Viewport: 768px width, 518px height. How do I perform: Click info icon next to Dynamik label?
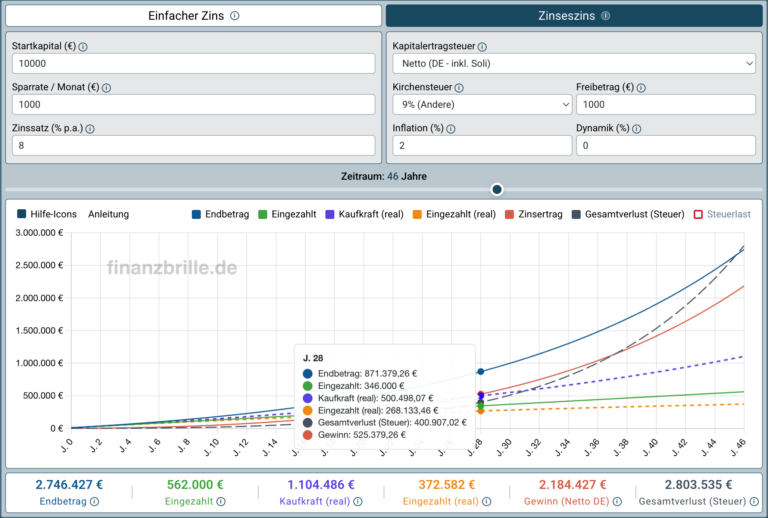637,129
